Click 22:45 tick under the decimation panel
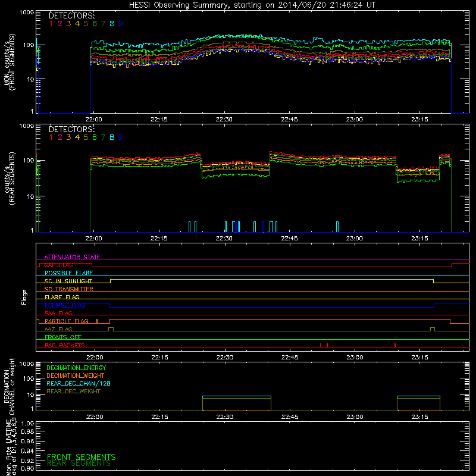Screen dimensions: 476x476 [290, 417]
